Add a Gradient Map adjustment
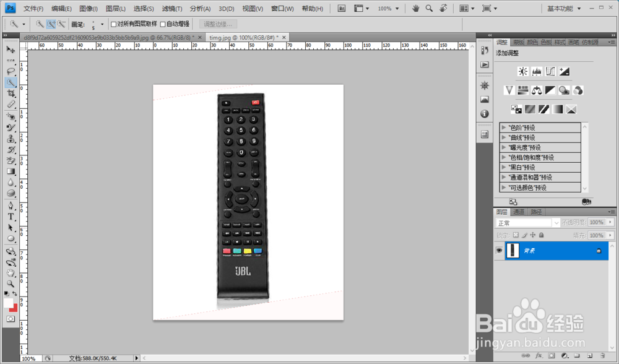 point(558,110)
